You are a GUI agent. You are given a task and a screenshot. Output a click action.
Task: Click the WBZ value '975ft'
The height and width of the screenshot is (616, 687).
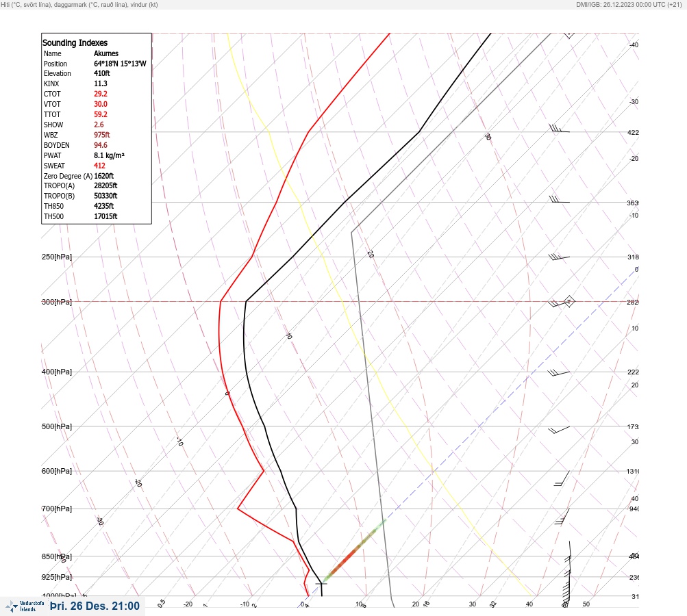101,135
